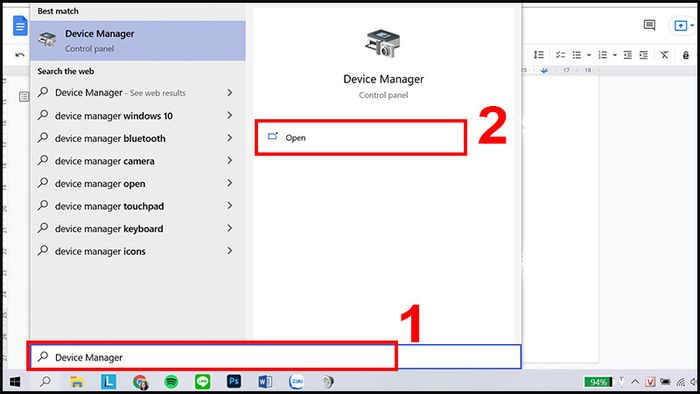Expand chevron for 'device manager icons'

tap(229, 251)
